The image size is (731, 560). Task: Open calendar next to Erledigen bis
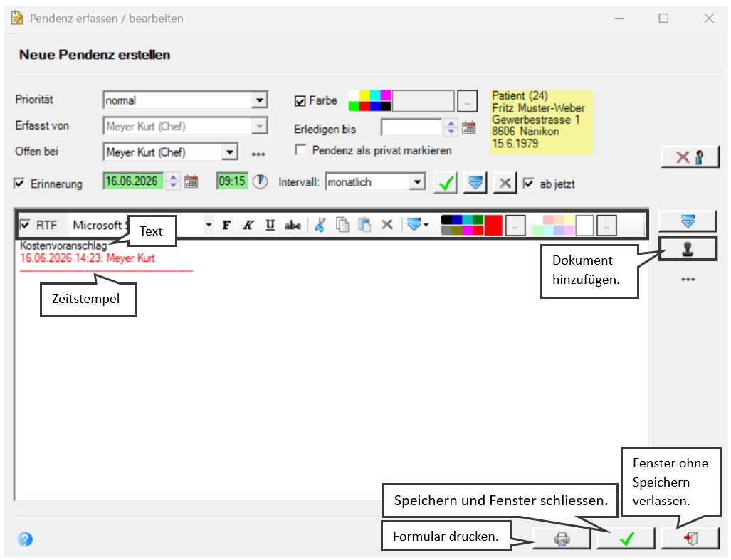click(469, 127)
